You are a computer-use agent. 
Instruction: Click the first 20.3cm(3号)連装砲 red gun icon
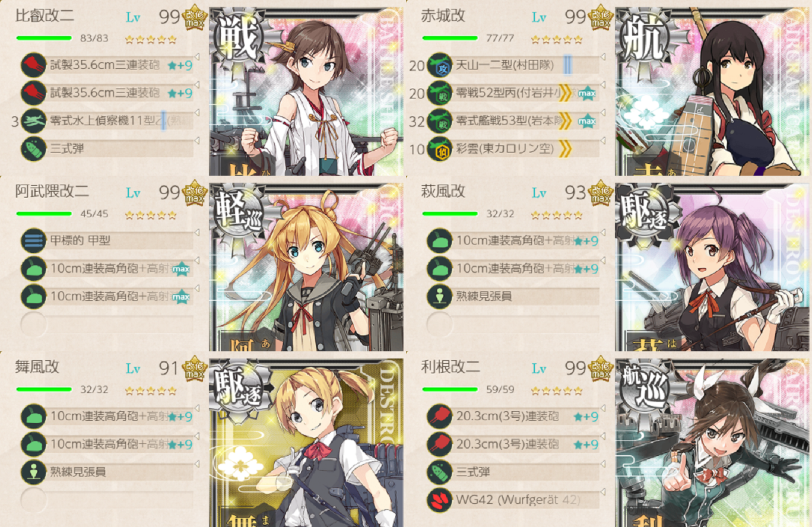tap(439, 416)
